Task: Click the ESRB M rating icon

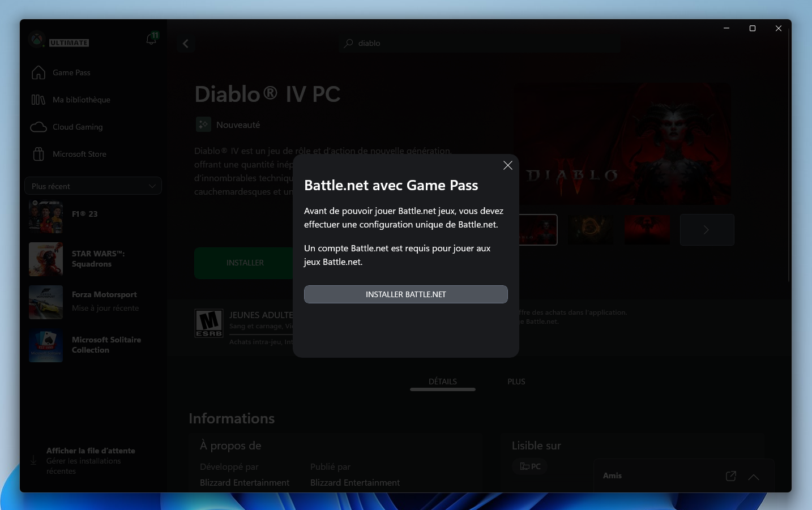Action: tap(209, 323)
